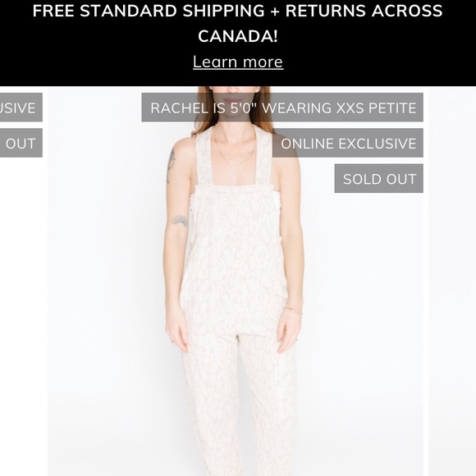Click the tattoo on the model's forearm
This screenshot has width=476, height=476.
180,220
